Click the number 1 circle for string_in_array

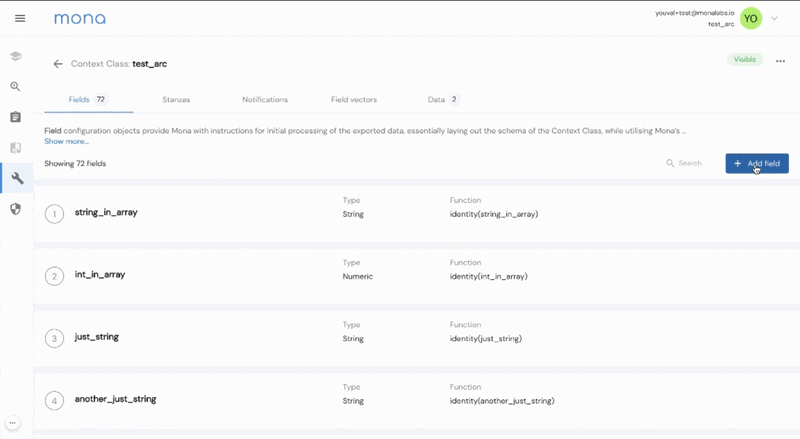[x=55, y=214]
